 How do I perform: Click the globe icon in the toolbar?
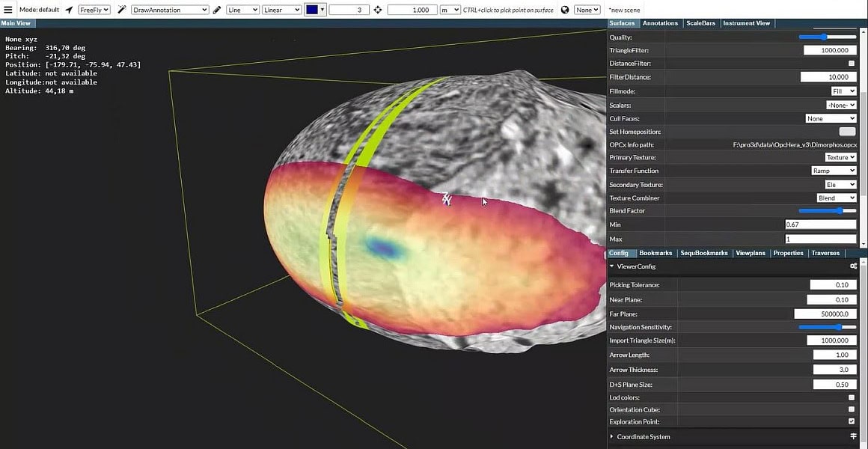[x=563, y=9]
